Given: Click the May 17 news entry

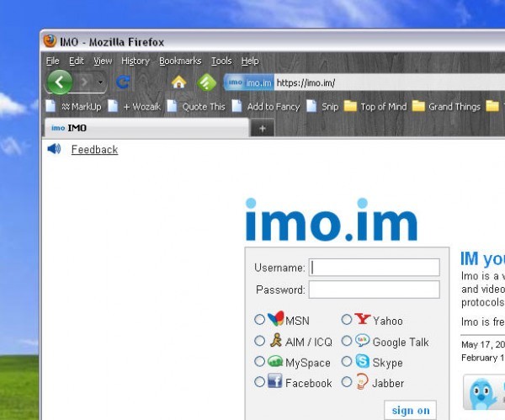Looking at the screenshot, I should (x=483, y=344).
